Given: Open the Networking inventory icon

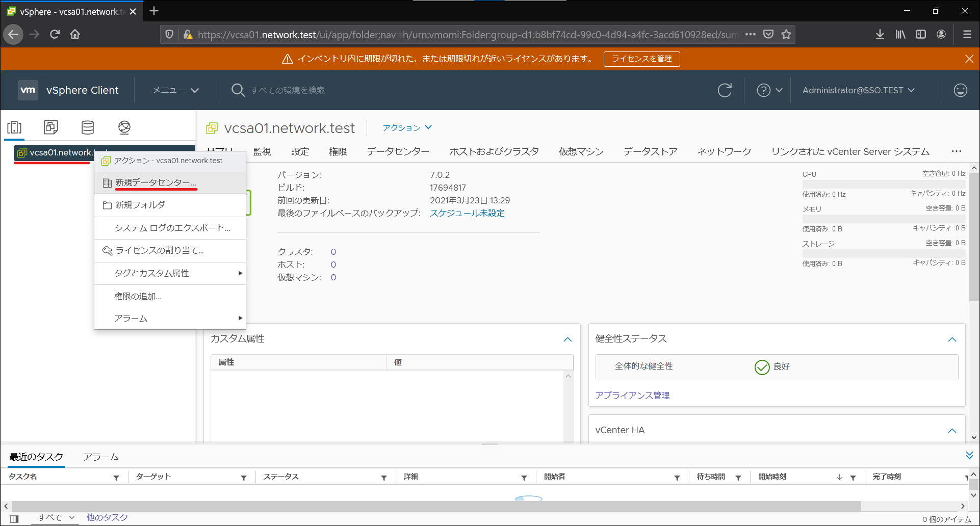Looking at the screenshot, I should 124,127.
